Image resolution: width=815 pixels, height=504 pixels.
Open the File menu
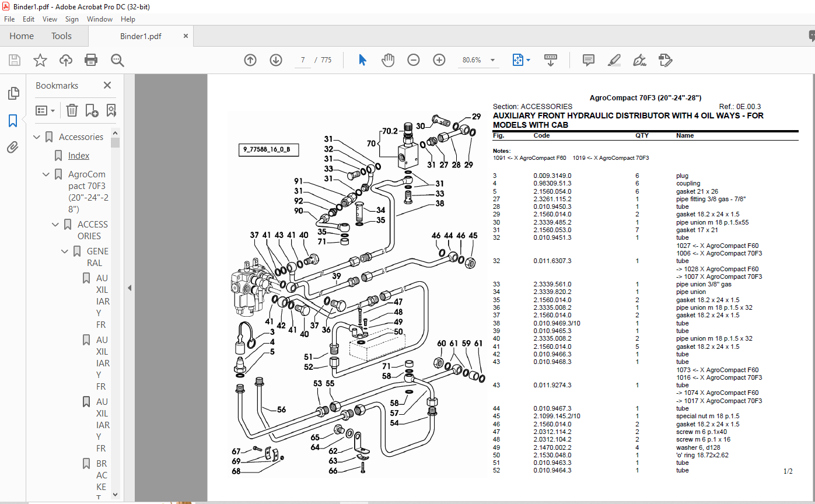point(9,19)
